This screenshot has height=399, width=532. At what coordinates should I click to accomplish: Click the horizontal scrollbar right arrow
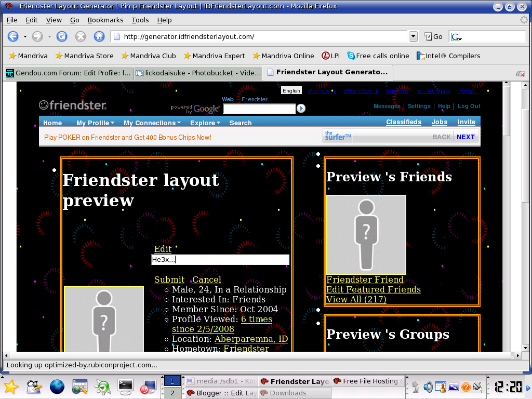517,355
